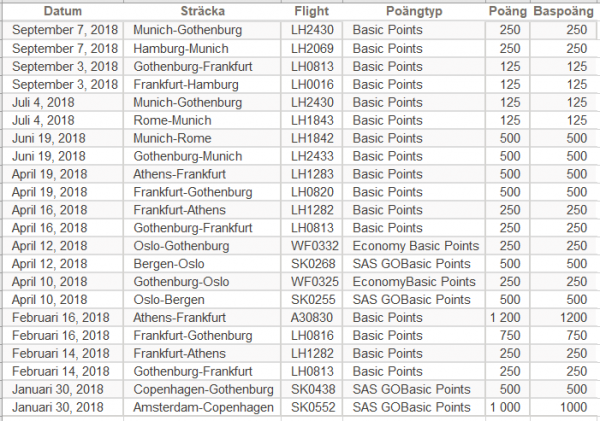Select flight SK0268 cell
This screenshot has height=421, width=600.
pyautogui.click(x=311, y=264)
